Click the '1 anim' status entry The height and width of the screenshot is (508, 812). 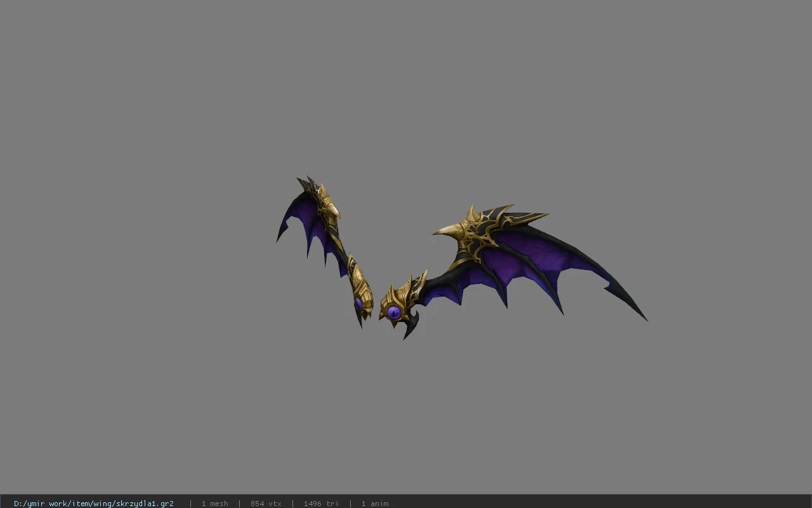point(375,504)
